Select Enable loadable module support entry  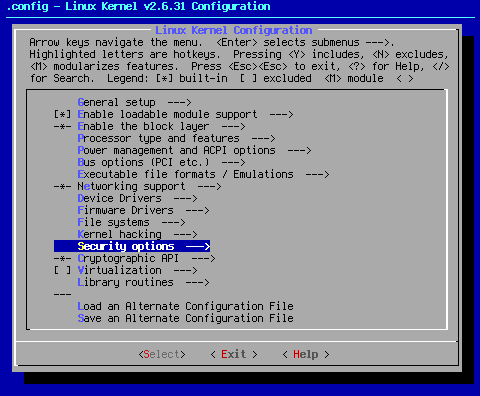[185, 114]
